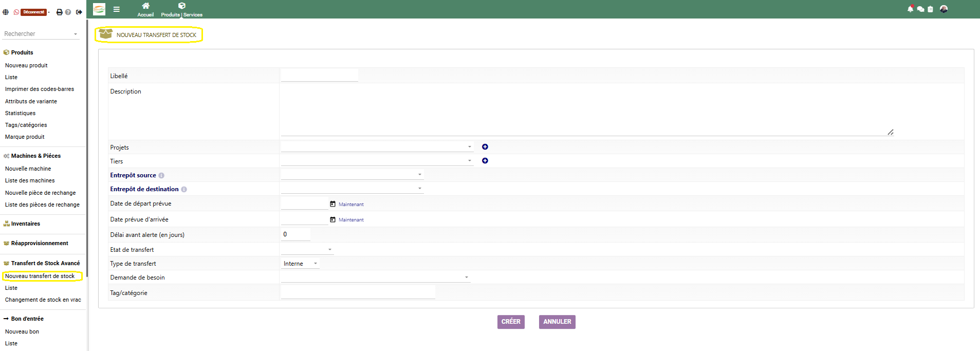The image size is (980, 351).
Task: Open Inventaires section
Action: (x=25, y=224)
